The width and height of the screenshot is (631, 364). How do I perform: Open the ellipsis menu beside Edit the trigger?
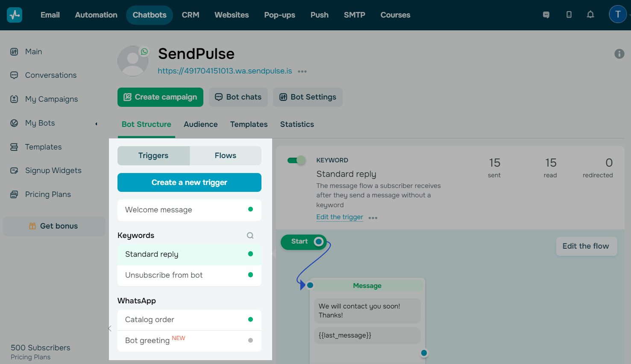[x=373, y=218]
